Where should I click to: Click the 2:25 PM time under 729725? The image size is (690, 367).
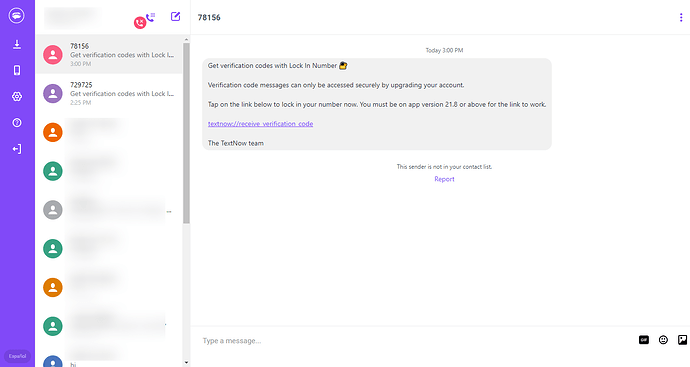[x=81, y=103]
